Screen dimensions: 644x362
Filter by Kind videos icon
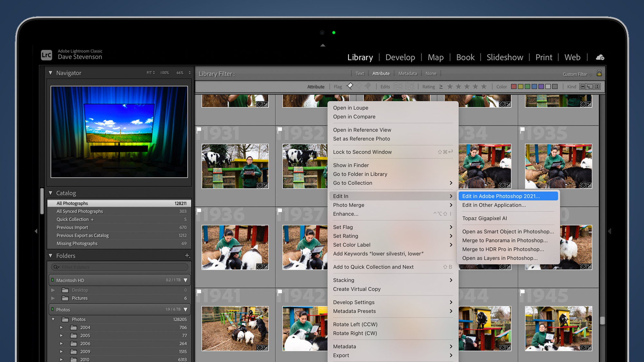tap(597, 87)
